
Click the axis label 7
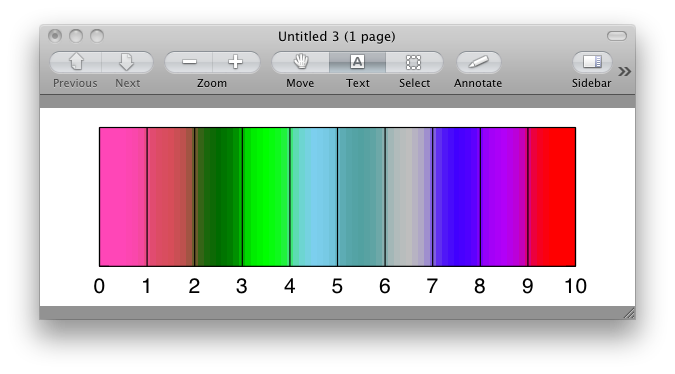(x=432, y=286)
